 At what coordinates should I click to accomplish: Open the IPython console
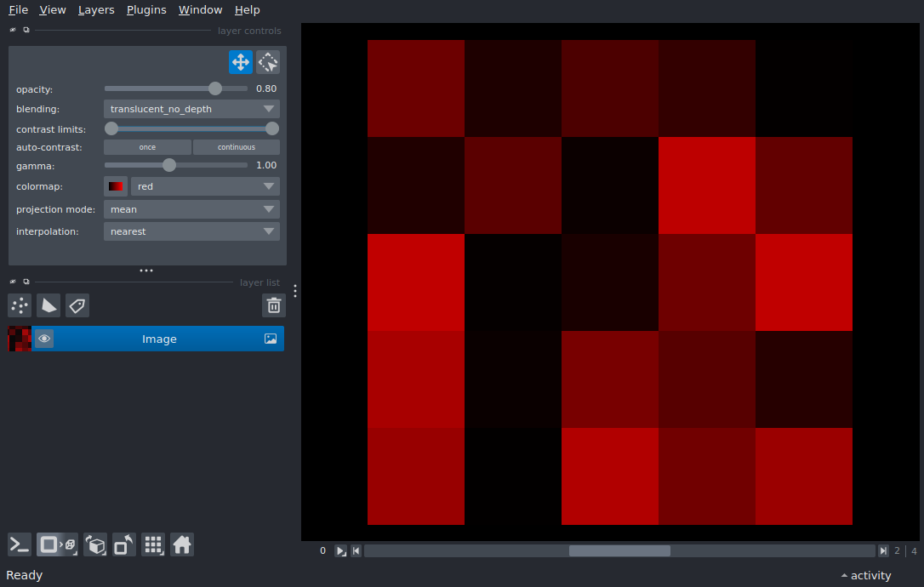click(x=20, y=544)
